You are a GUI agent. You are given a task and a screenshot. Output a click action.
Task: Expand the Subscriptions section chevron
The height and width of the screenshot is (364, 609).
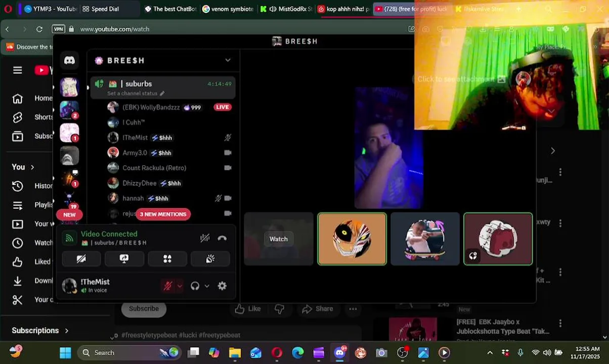pyautogui.click(x=66, y=331)
